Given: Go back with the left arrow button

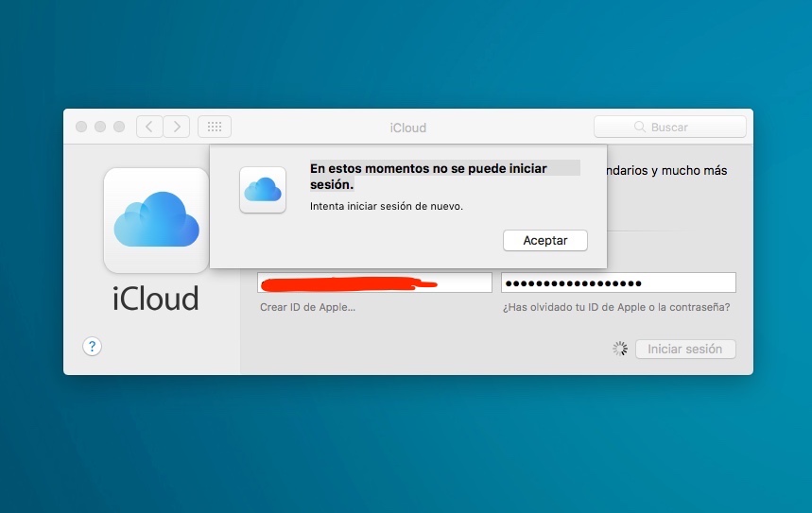Looking at the screenshot, I should tap(149, 127).
